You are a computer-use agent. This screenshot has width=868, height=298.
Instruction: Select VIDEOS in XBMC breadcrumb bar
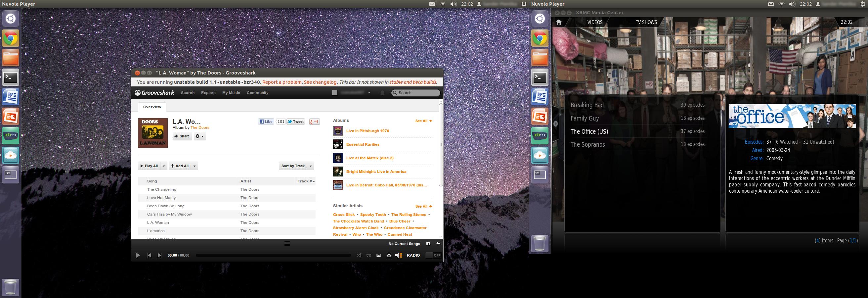[595, 22]
